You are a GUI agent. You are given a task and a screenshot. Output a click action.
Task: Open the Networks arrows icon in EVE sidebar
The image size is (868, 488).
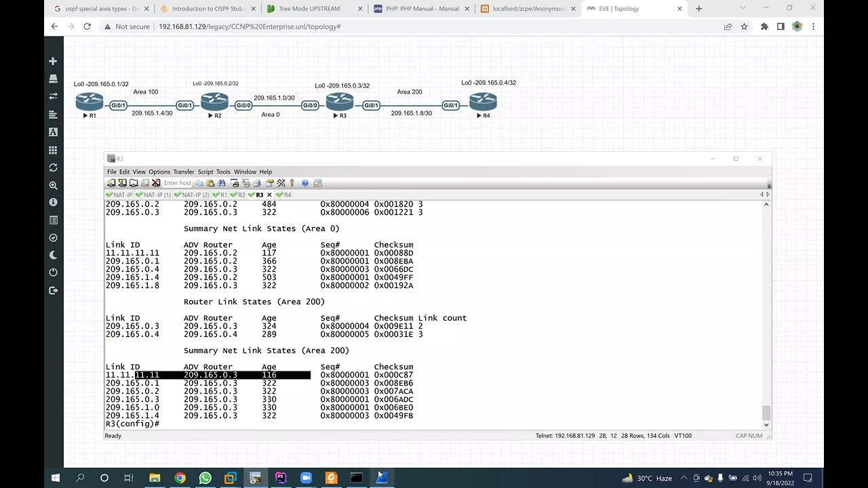coord(54,96)
